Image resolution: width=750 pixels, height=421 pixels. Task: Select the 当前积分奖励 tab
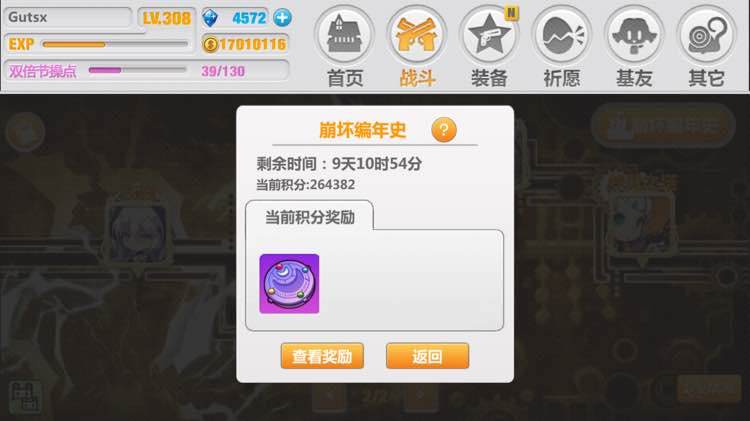309,217
